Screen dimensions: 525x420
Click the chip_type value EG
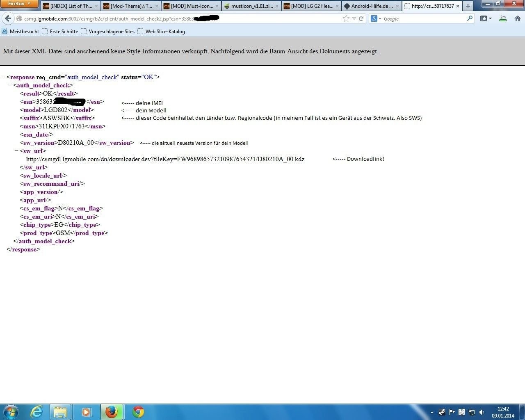(59, 225)
